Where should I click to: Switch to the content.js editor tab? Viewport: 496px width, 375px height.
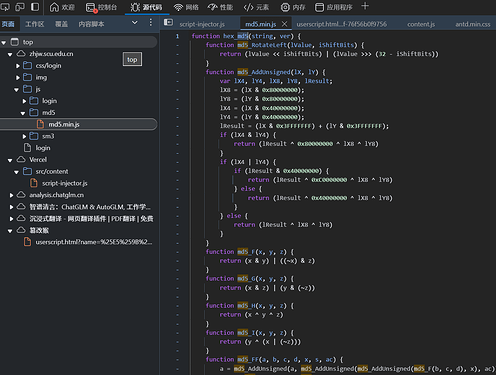click(x=421, y=24)
